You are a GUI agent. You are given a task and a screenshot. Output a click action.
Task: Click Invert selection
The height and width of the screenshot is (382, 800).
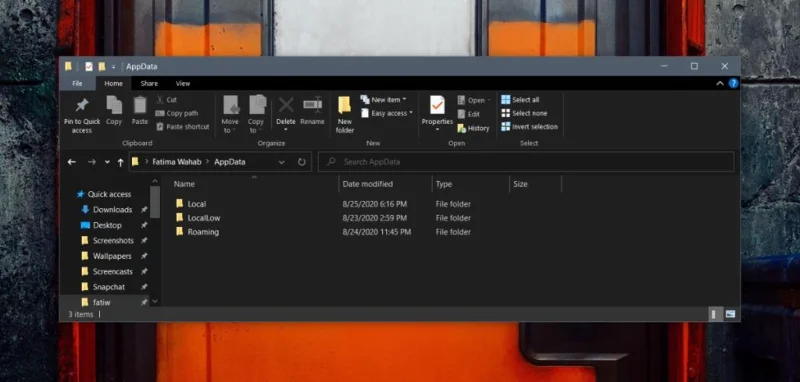point(530,126)
